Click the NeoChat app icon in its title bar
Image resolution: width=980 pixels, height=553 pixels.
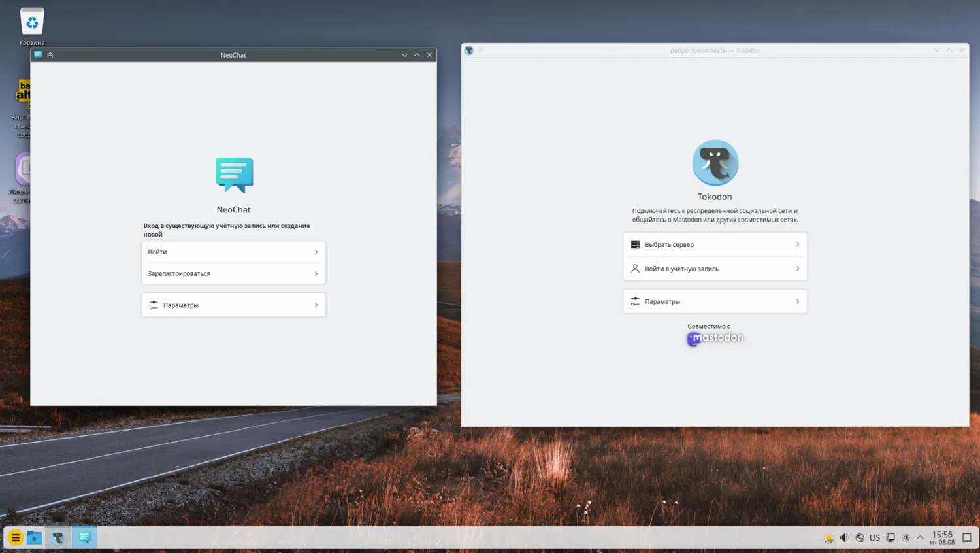38,55
